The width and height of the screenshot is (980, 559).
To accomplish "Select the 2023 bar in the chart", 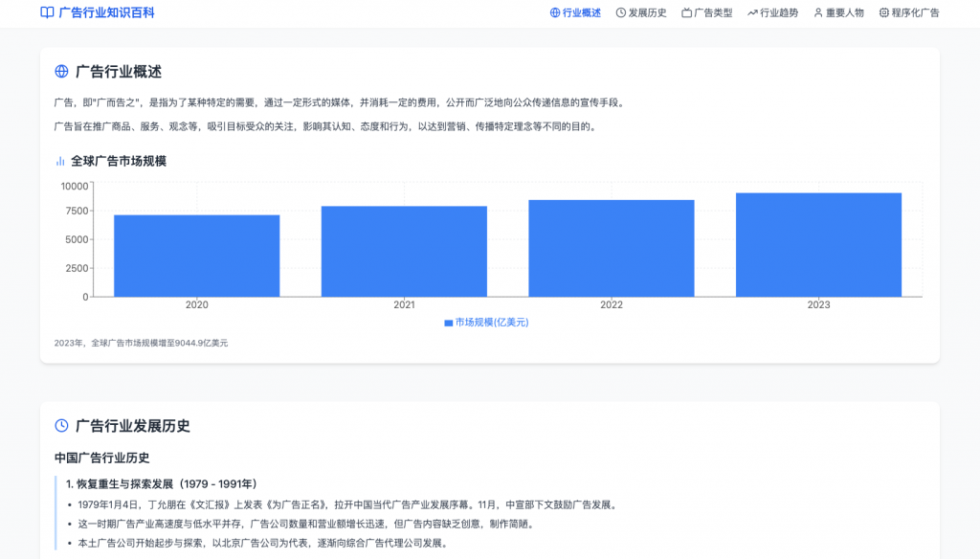I will (819, 245).
